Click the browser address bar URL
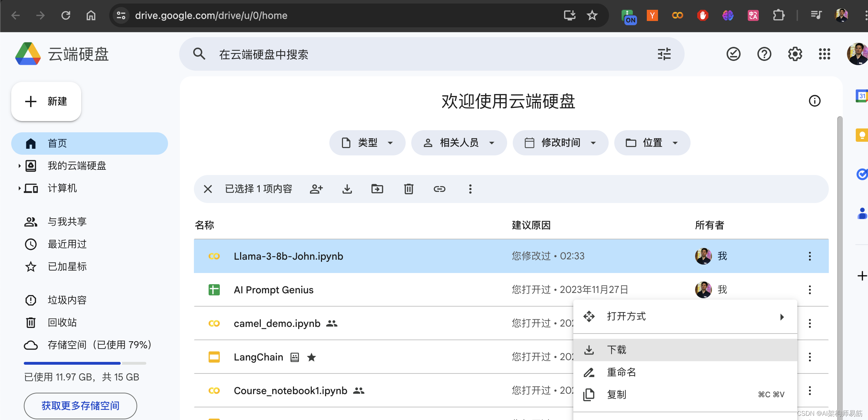The width and height of the screenshot is (868, 420). point(211,15)
